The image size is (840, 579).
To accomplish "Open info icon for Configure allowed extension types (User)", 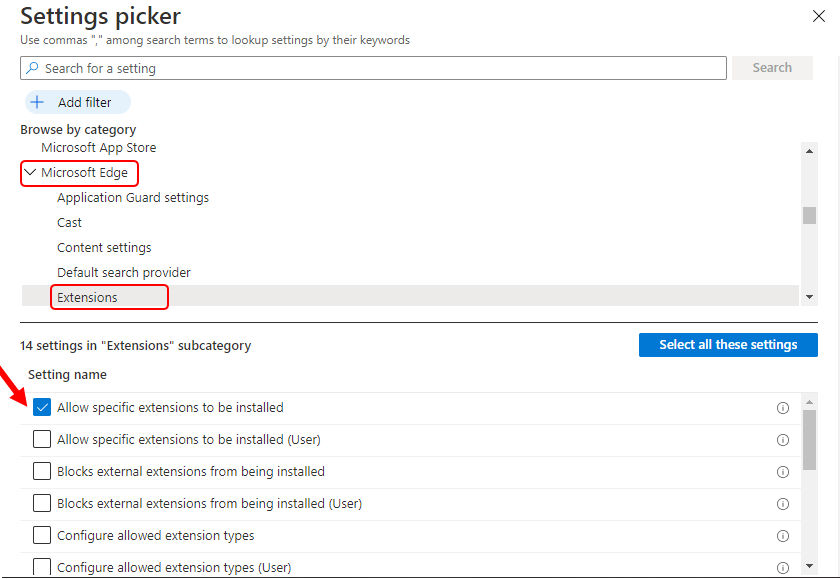I will point(783,567).
